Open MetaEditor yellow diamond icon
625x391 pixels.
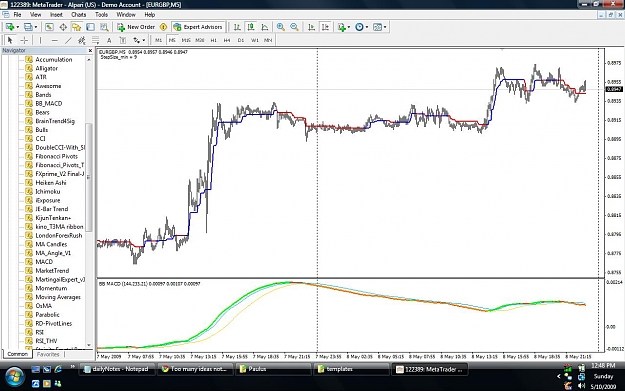point(163,27)
